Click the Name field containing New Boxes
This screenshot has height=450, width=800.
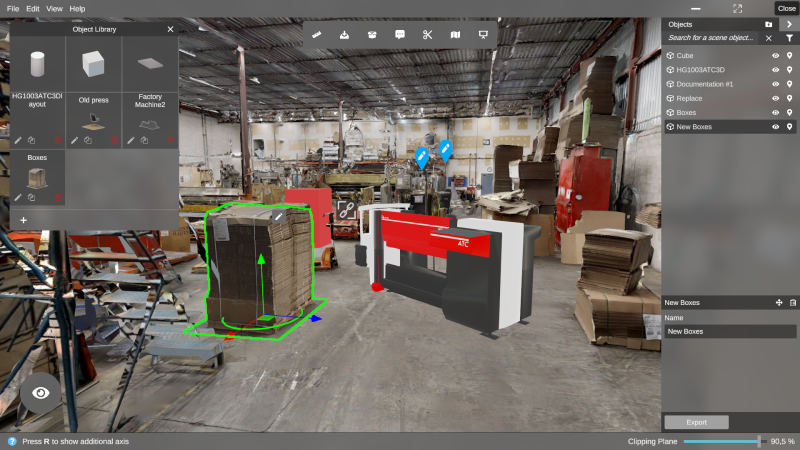pyautogui.click(x=730, y=332)
